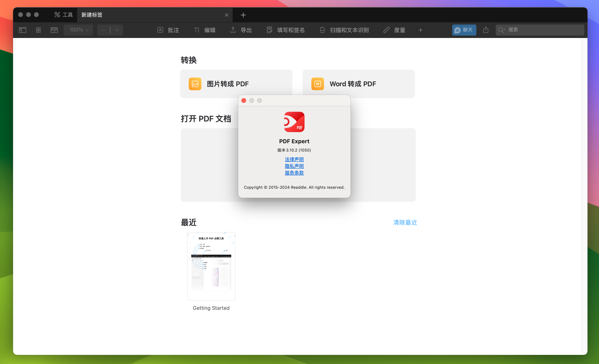Open 法律声明 legal notice link
599x364 pixels.
point(294,159)
